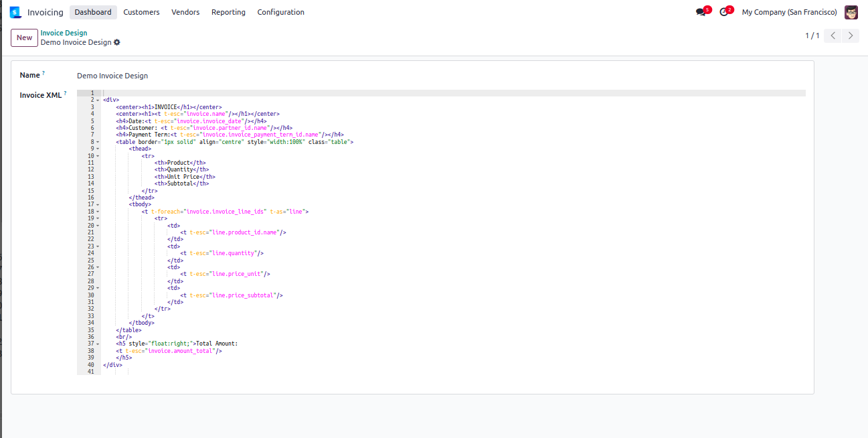Viewport: 868px width, 438px height.
Task: Click the line.price_subtotal expression
Action: (243, 295)
